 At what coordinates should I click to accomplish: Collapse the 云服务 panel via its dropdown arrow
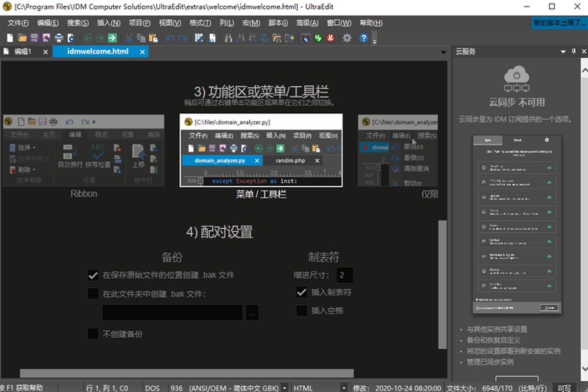click(563, 51)
